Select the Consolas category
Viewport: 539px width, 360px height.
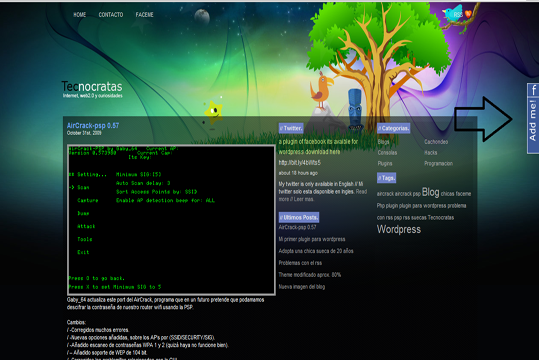pos(387,153)
